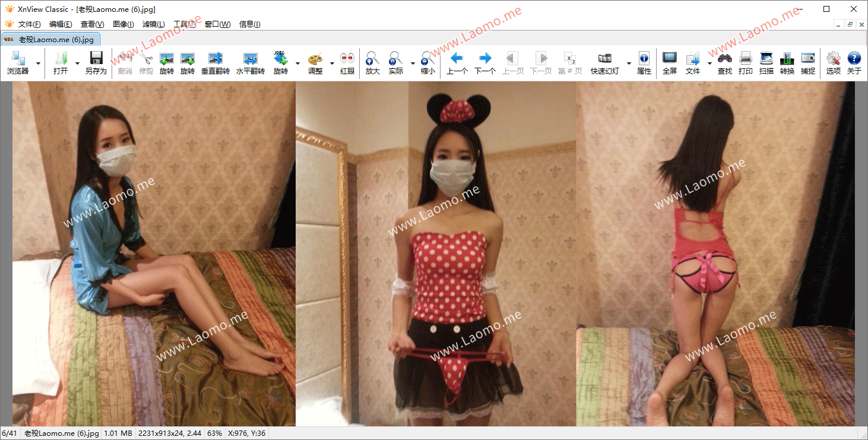Rotate image right with second 旋转 icon
Viewport: 868px width, 440px height.
pyautogui.click(x=188, y=63)
